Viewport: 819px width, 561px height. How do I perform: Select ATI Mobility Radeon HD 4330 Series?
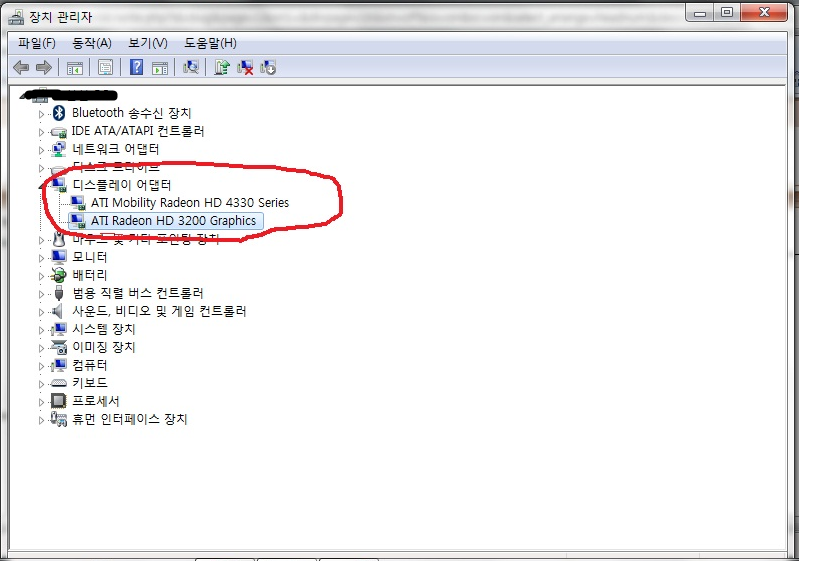point(190,203)
